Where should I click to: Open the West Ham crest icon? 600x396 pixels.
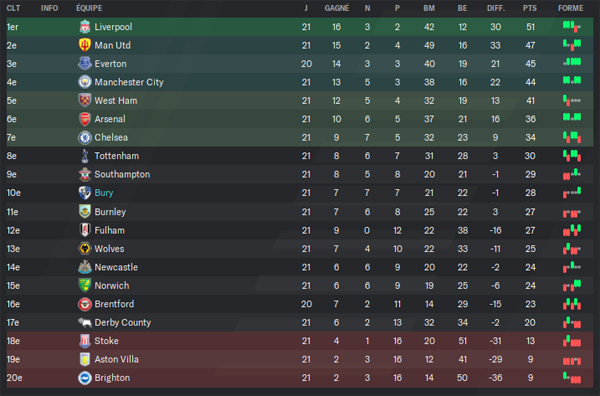click(x=85, y=100)
